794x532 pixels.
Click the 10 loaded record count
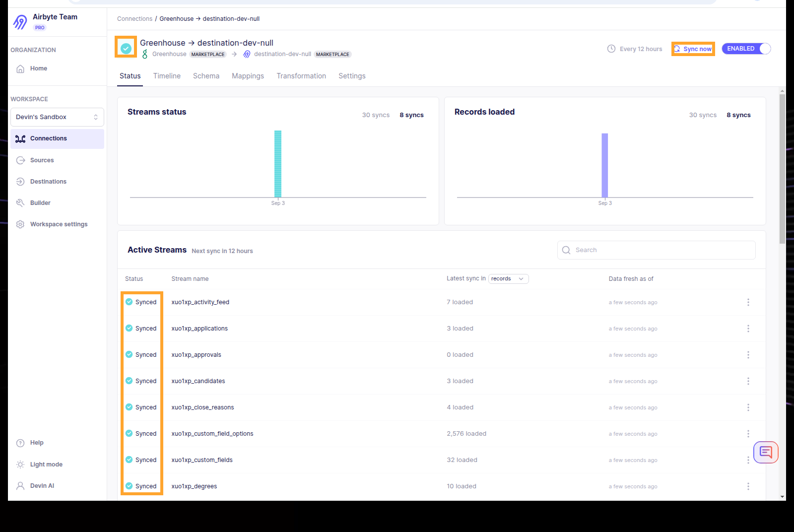click(462, 486)
